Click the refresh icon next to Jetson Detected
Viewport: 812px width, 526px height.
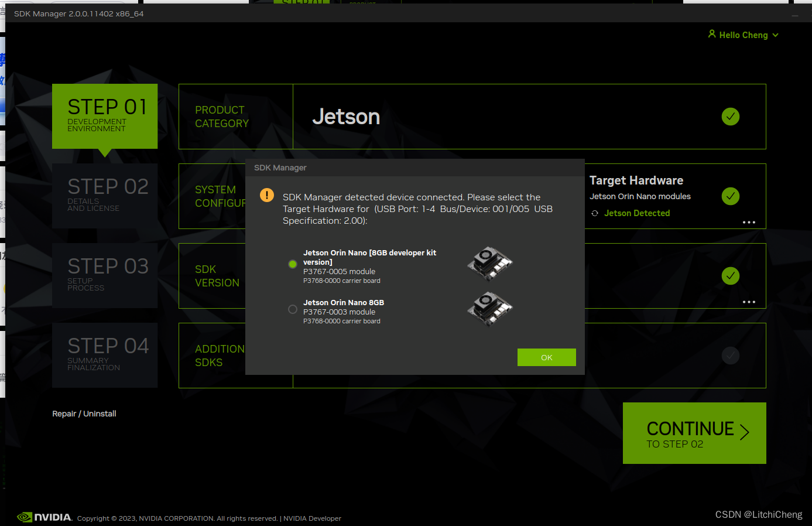tap(595, 213)
